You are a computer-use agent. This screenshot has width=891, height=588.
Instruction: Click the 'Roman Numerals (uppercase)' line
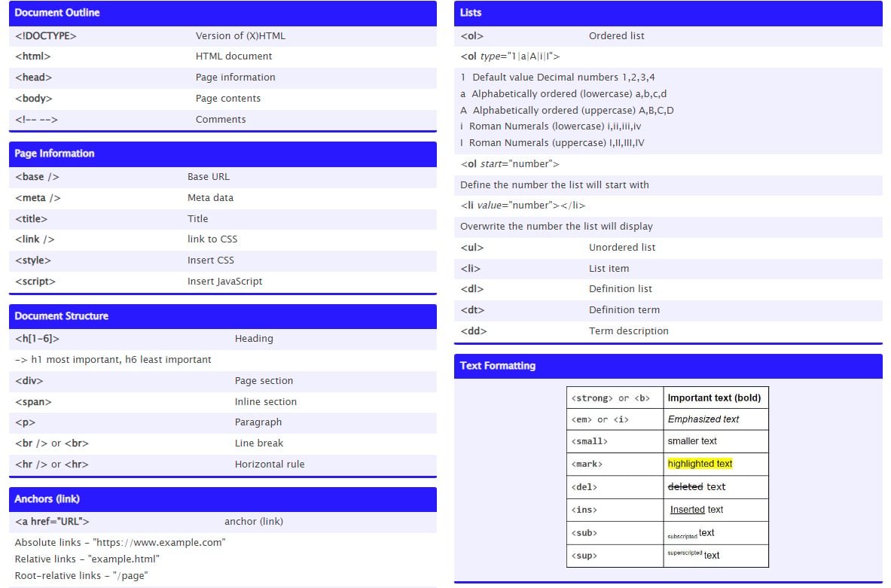point(552,142)
